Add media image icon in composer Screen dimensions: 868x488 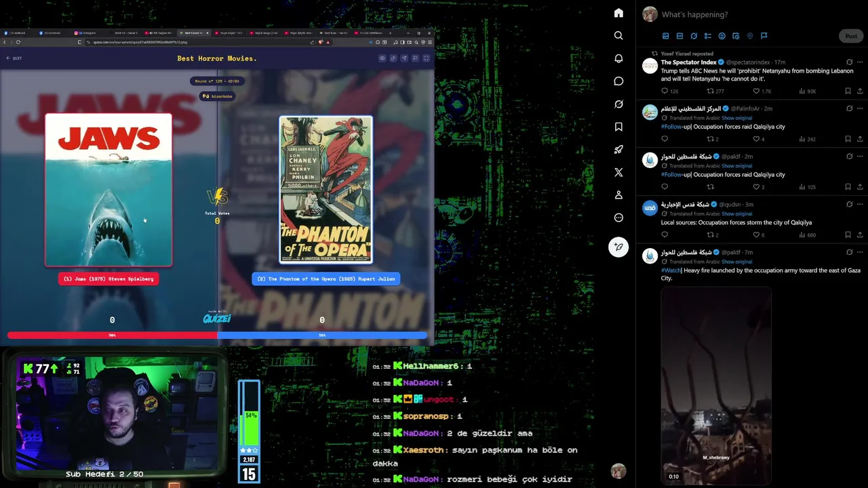point(665,36)
